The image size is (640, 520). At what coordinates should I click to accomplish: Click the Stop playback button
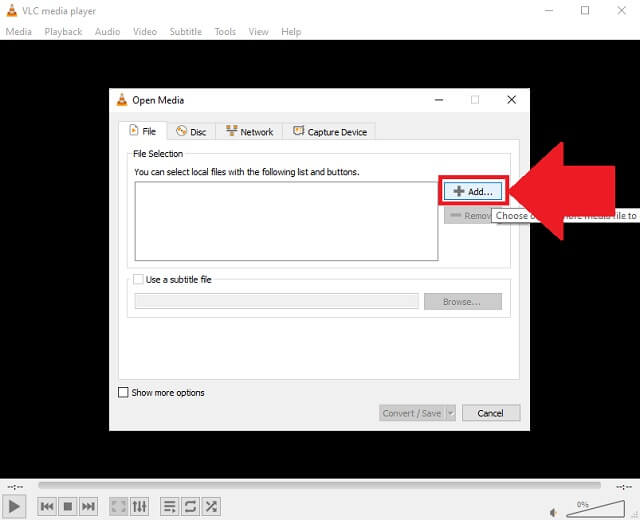[68, 507]
